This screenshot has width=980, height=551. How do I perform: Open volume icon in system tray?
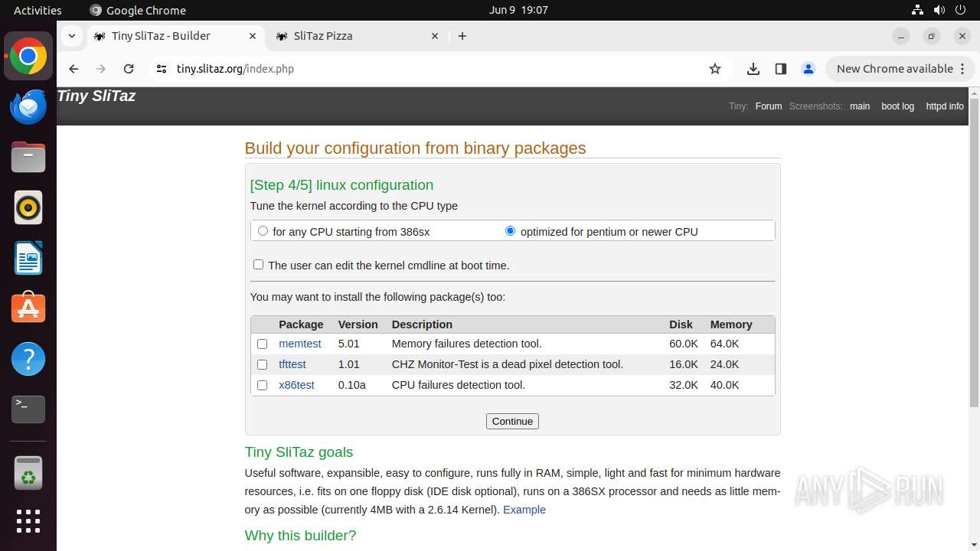click(x=939, y=10)
